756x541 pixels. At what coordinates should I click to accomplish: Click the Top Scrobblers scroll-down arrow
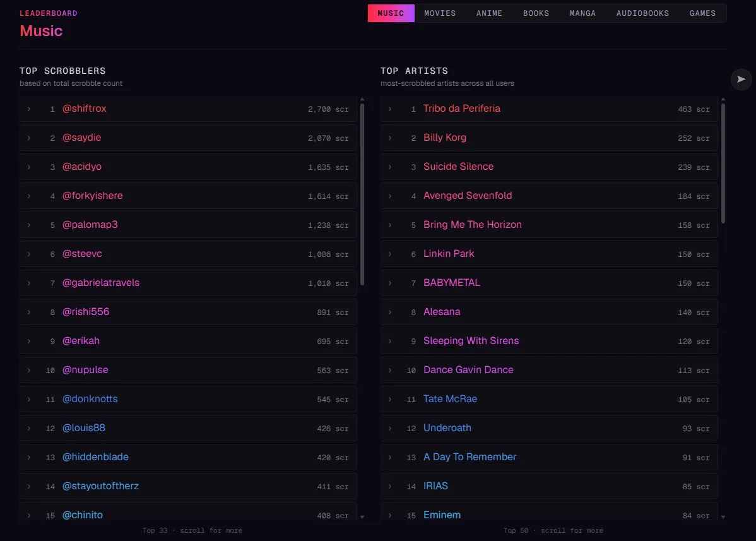point(362,517)
